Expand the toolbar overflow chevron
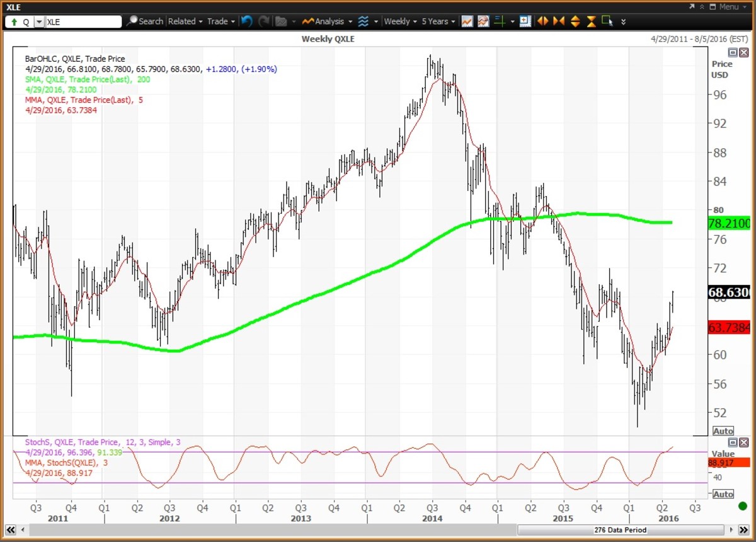 tap(622, 21)
